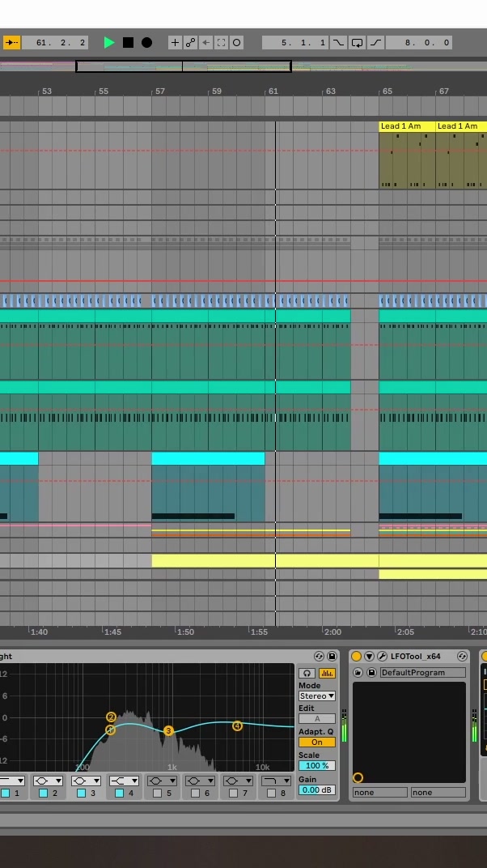Toggle the Loop switch

pyautogui.click(x=357, y=43)
